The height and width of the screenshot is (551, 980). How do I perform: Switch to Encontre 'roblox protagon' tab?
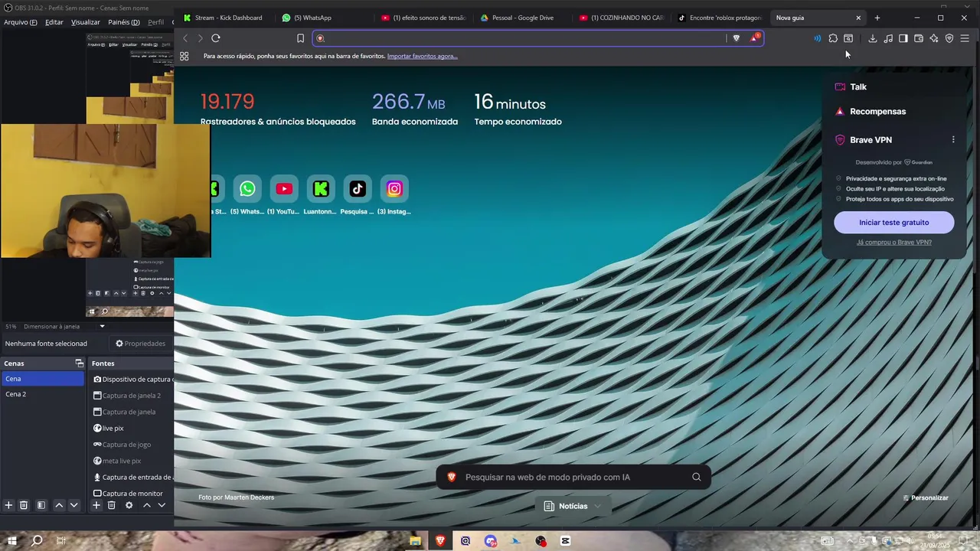coord(720,18)
